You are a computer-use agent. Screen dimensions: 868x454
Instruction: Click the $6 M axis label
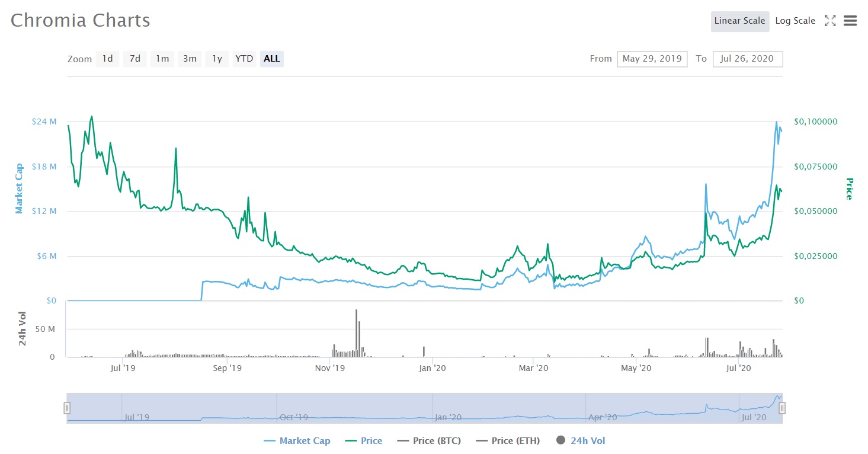pyautogui.click(x=46, y=257)
